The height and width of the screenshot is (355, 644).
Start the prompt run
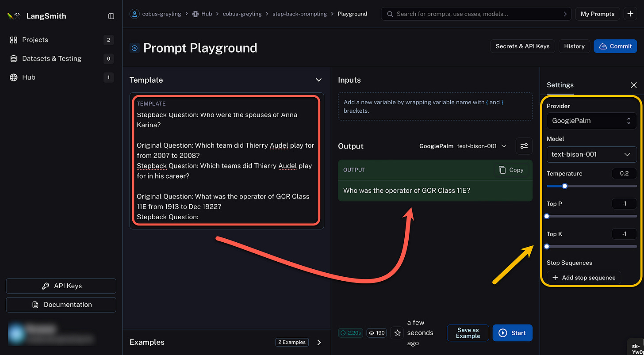click(x=512, y=333)
